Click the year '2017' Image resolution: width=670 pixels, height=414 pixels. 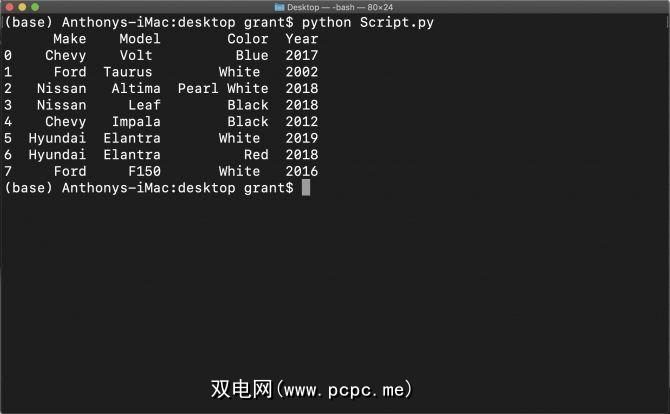pyautogui.click(x=302, y=56)
